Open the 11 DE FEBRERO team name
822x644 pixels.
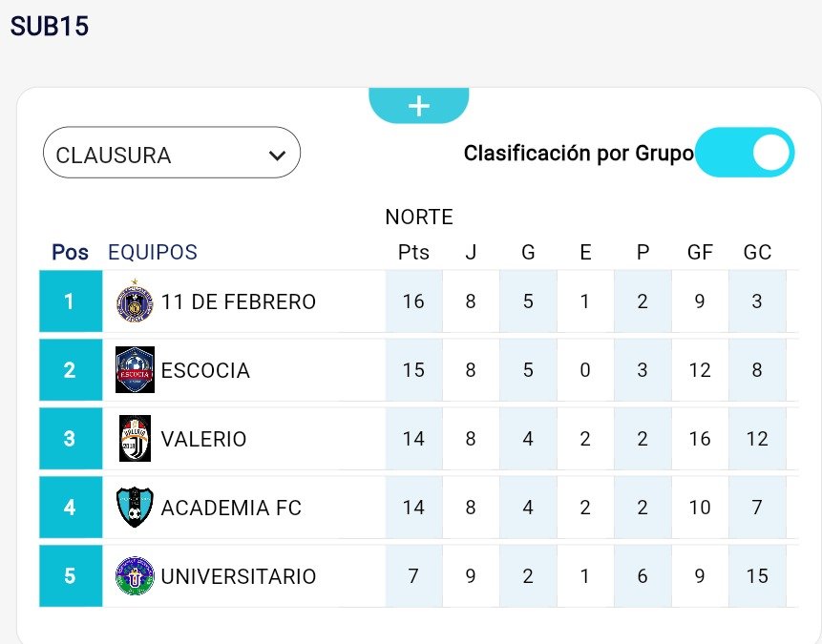[x=239, y=302]
